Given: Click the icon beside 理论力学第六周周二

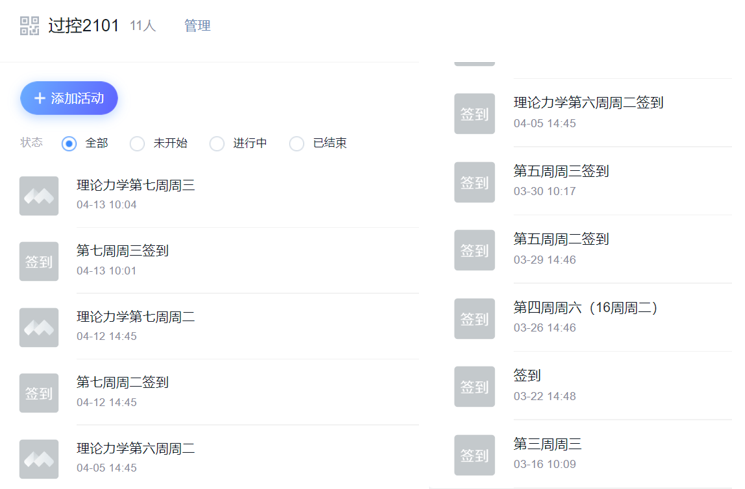Looking at the screenshot, I should click(39, 459).
